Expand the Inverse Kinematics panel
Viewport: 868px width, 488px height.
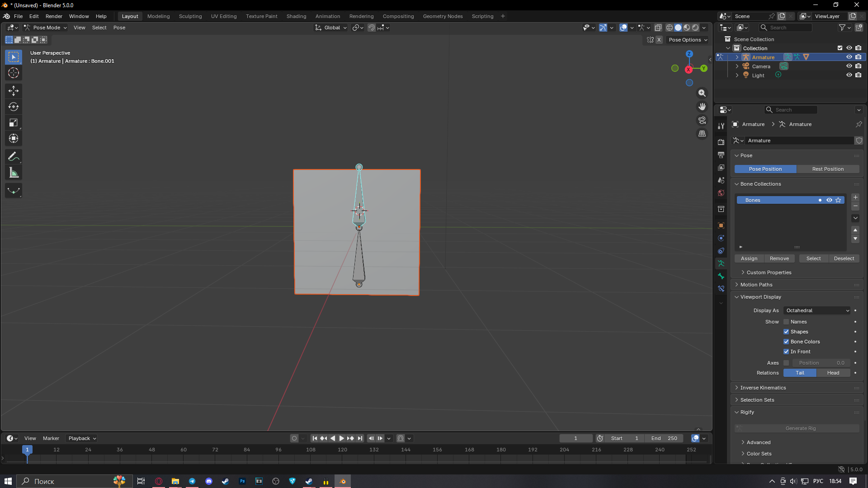pos(763,388)
